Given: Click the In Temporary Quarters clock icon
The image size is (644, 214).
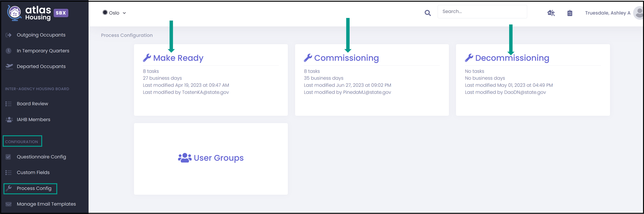Looking at the screenshot, I should click(x=9, y=51).
